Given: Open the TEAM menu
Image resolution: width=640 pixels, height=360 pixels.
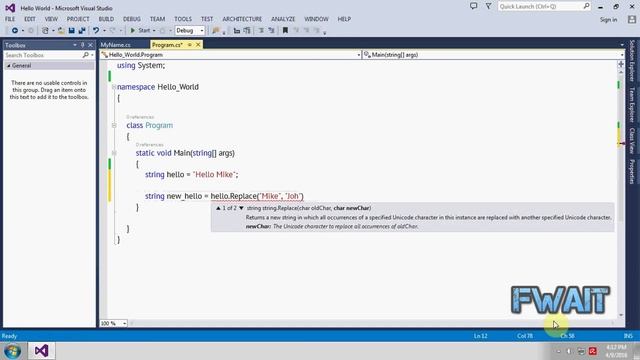Looking at the screenshot, I should (x=157, y=19).
